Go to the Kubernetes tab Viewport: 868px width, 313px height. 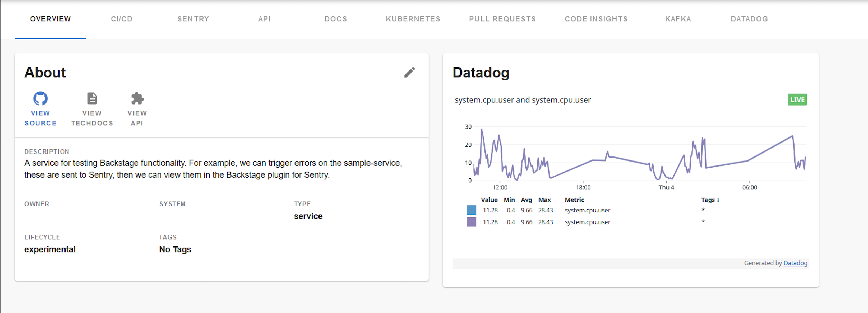click(x=413, y=19)
